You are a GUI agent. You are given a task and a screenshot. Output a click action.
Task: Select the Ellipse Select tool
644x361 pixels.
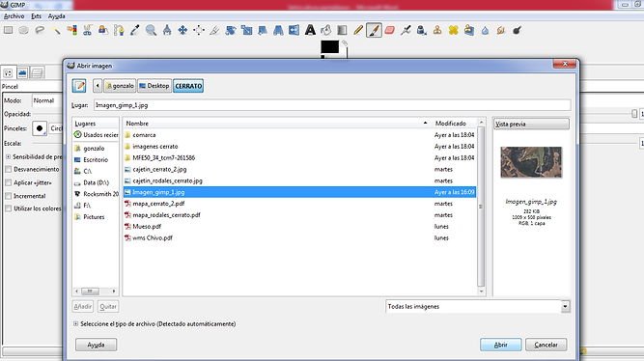[x=24, y=30]
